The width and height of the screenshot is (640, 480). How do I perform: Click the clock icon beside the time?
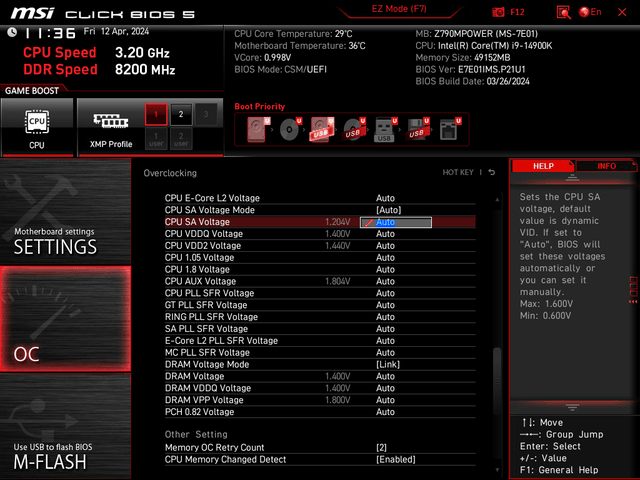click(12, 32)
